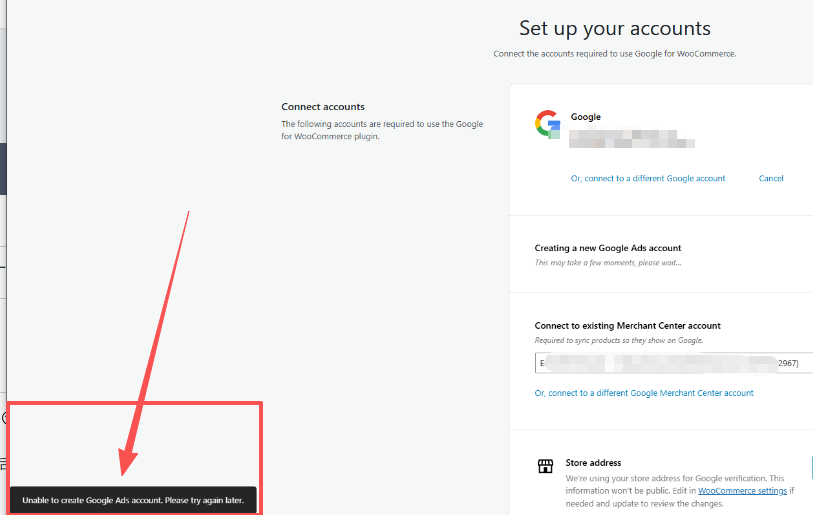The width and height of the screenshot is (813, 515).
Task: Click the 'Connect accounts' section title
Action: (323, 107)
